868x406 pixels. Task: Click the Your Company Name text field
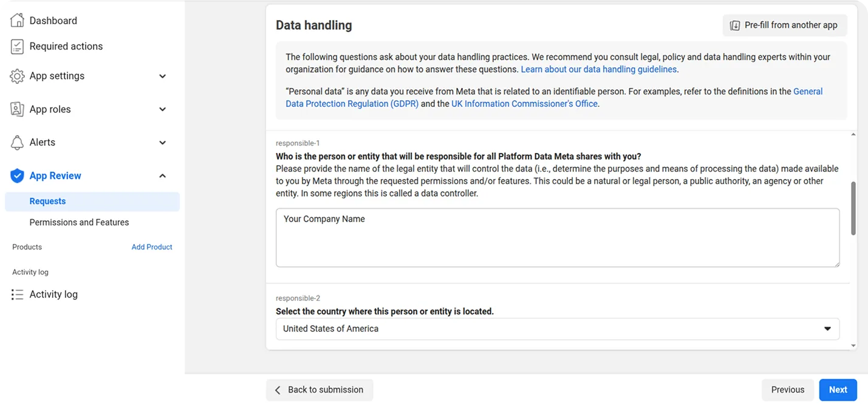click(x=558, y=238)
